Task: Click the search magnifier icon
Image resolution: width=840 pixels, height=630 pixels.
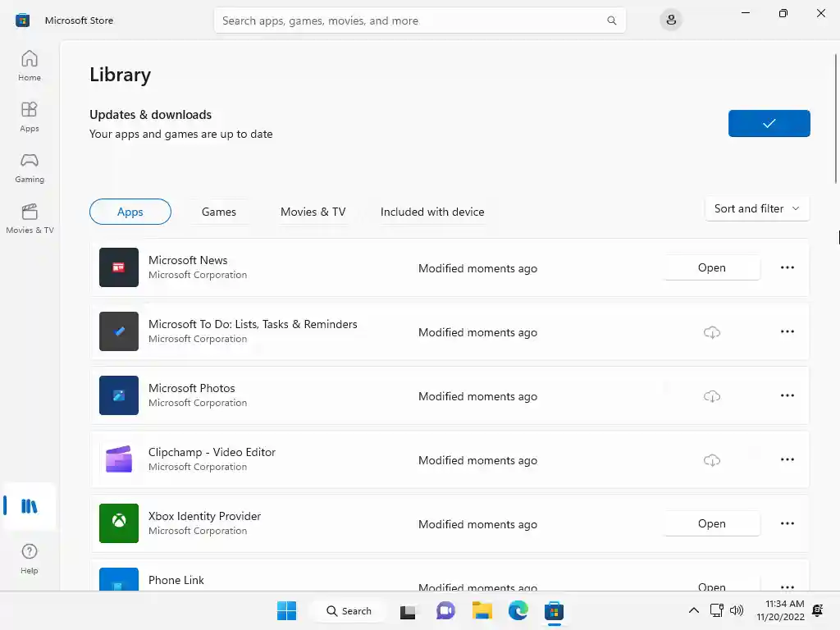Action: (612, 21)
